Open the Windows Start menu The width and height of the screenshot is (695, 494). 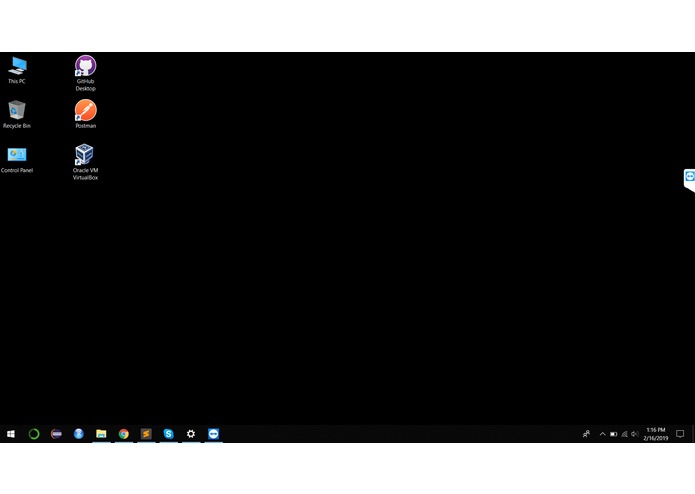click(x=11, y=434)
